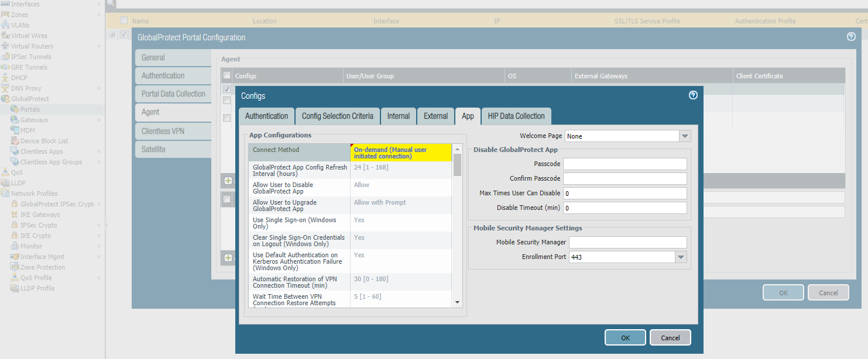Screen dimensions: 868x359
Task: Click the Zone Protection sidebar icon
Action: coord(15,267)
